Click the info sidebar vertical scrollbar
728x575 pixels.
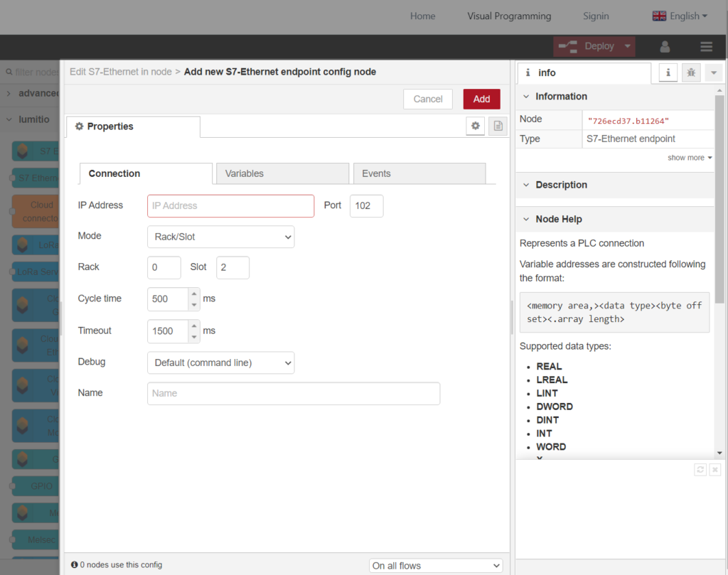pyautogui.click(x=719, y=200)
